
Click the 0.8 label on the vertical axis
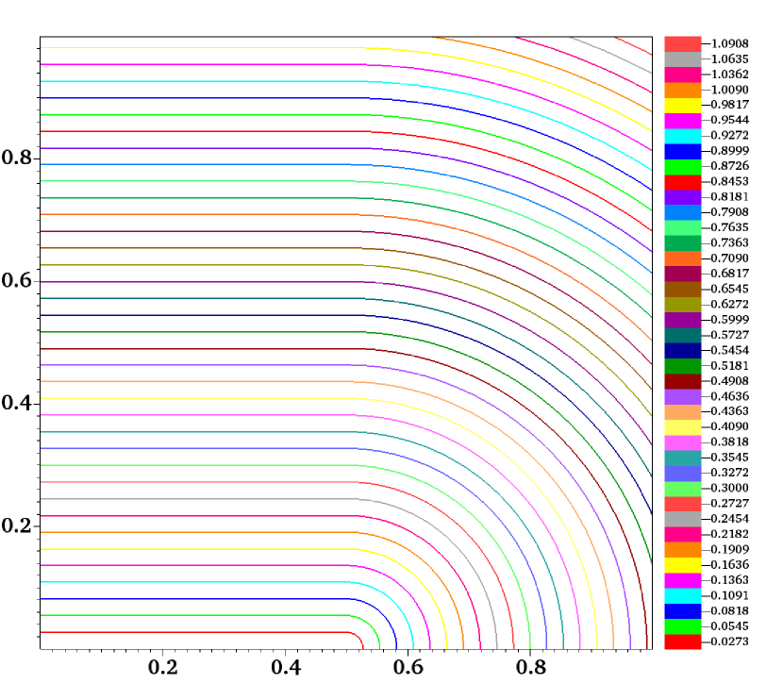click(18, 158)
